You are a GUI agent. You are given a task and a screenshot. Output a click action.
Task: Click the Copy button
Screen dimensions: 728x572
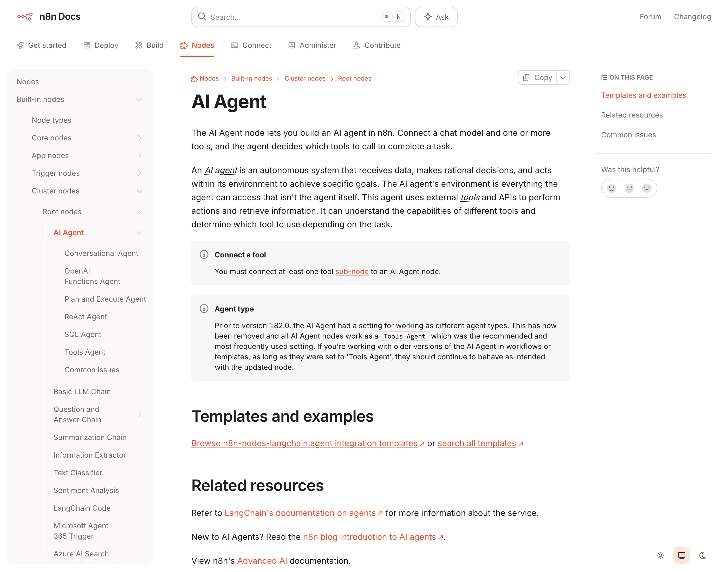point(537,78)
